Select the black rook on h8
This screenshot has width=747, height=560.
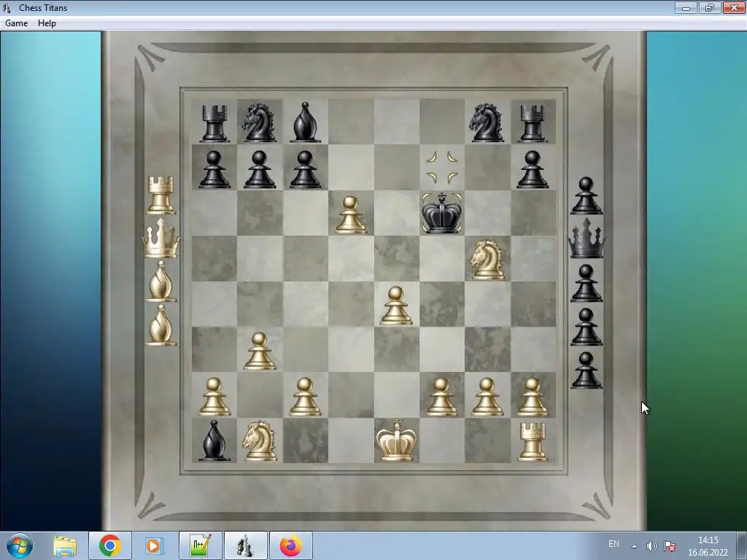tap(532, 123)
